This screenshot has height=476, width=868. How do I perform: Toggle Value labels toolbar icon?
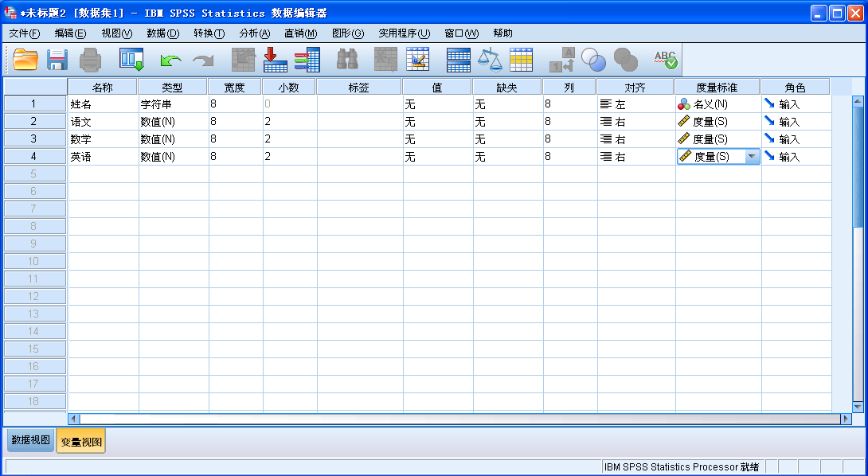pyautogui.click(x=562, y=60)
